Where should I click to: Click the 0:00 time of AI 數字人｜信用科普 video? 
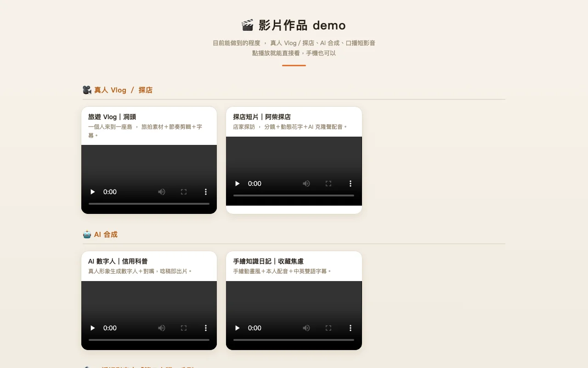[110, 328]
